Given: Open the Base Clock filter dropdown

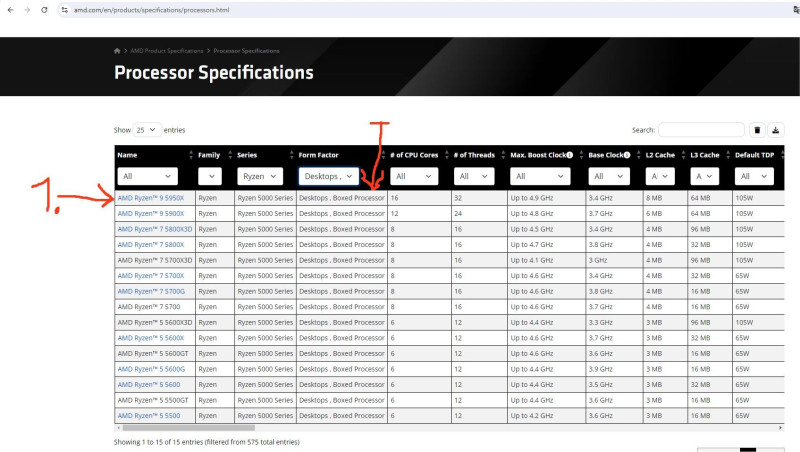Looking at the screenshot, I should [x=609, y=176].
